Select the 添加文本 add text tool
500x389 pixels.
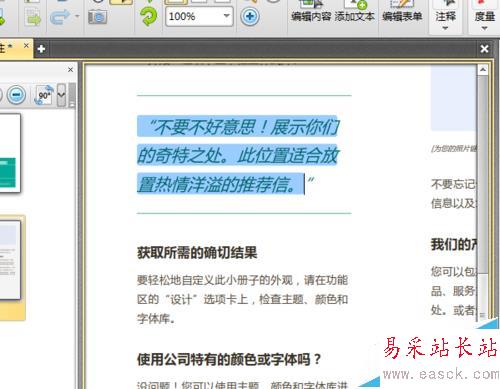pos(354,16)
